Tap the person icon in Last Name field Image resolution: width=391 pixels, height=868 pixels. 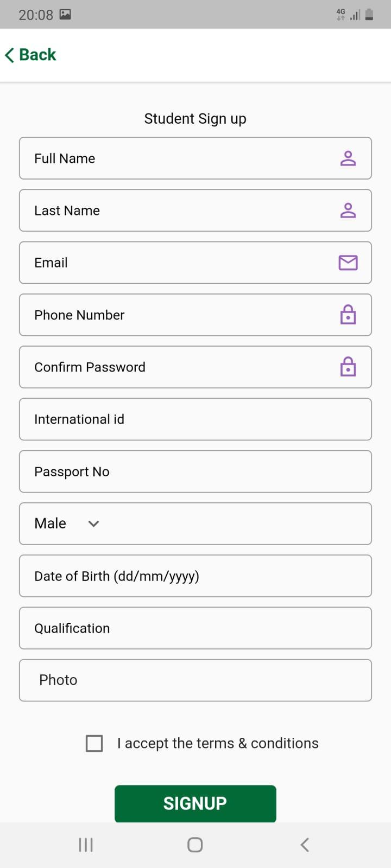pos(348,210)
